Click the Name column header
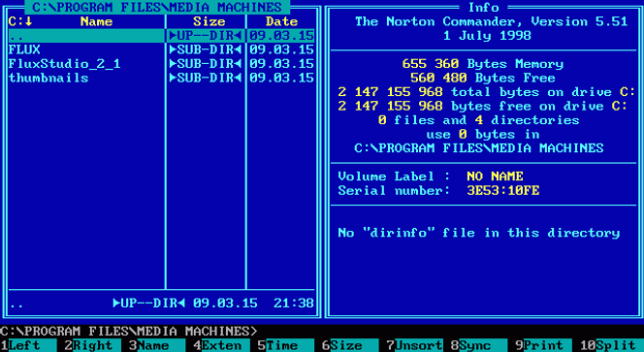 click(96, 21)
